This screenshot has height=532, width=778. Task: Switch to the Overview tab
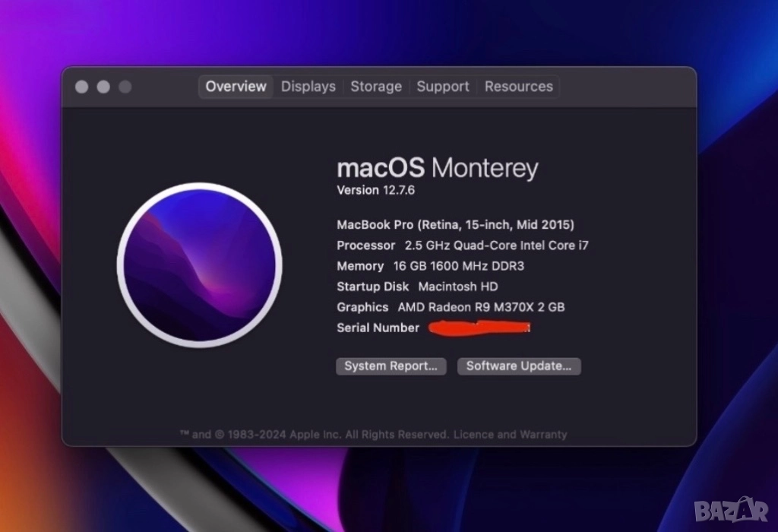coord(236,87)
